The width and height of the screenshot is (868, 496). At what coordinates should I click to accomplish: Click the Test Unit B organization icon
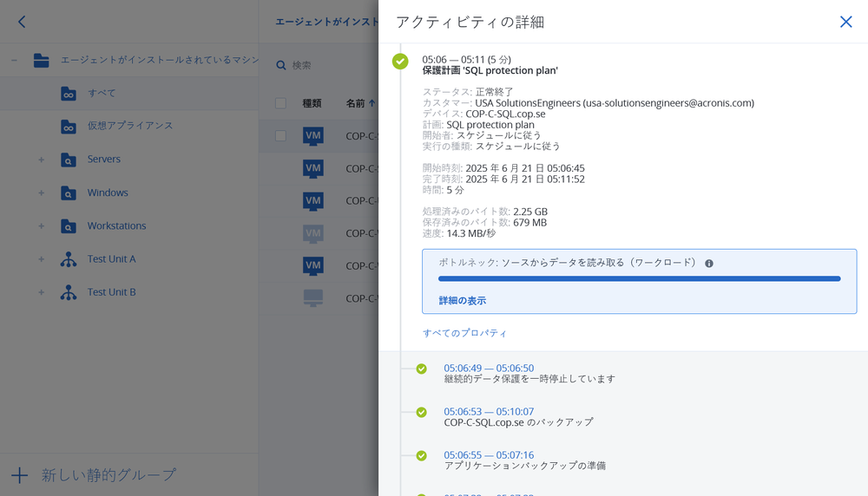pos(69,292)
